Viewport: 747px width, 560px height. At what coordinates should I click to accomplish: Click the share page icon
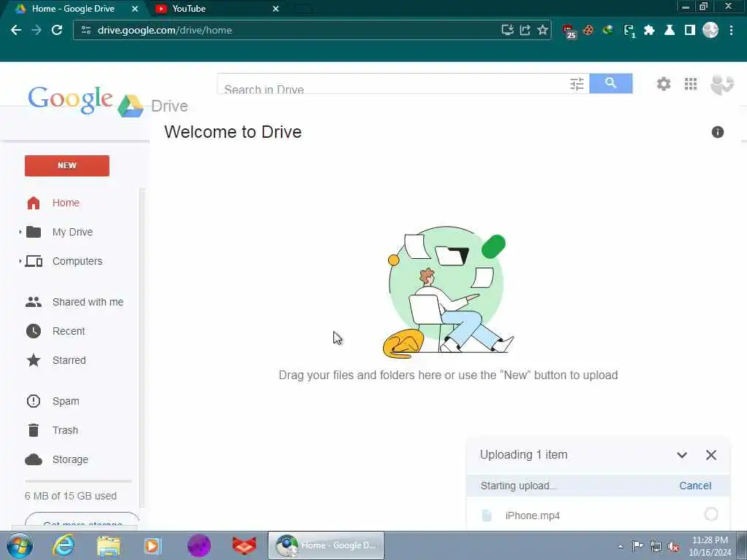point(525,30)
